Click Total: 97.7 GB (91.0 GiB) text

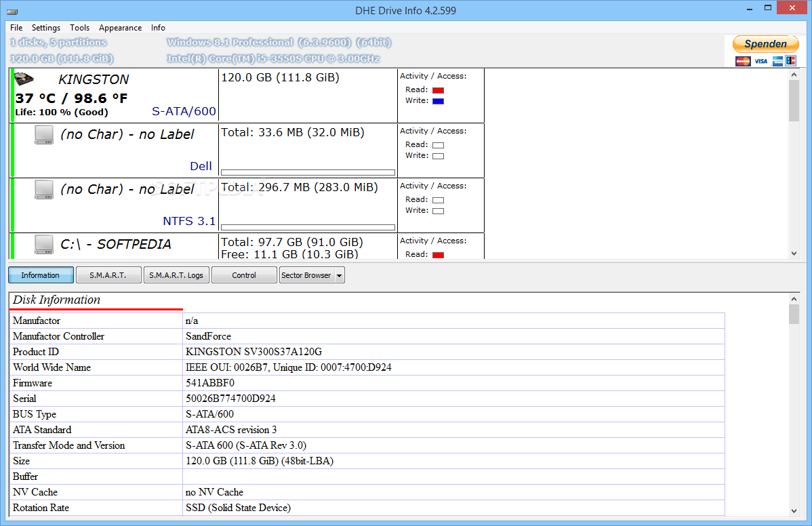292,242
